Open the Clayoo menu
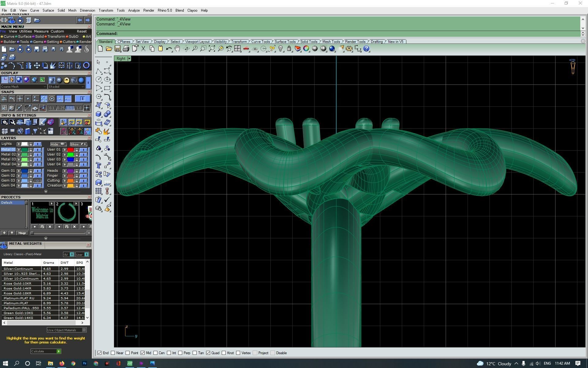Screen dimensions: 588x368 192,10
